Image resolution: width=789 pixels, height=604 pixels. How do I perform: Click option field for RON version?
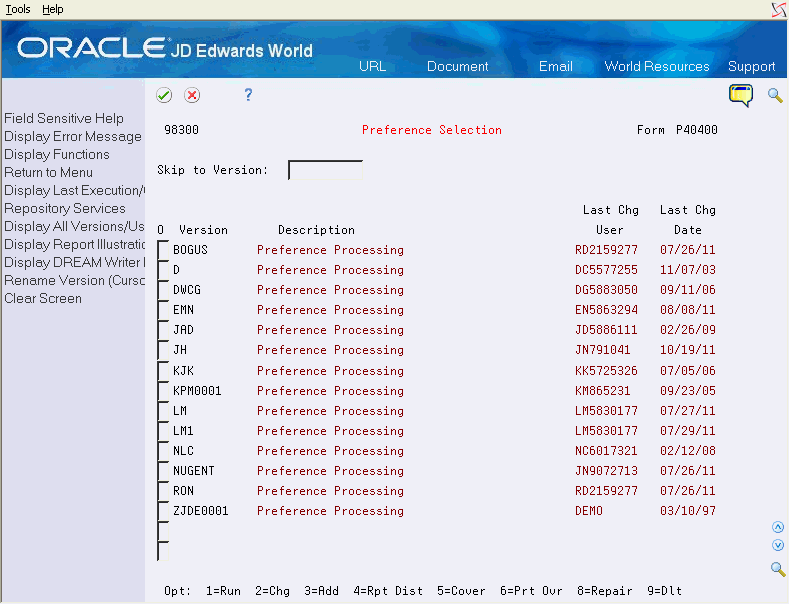click(x=163, y=491)
